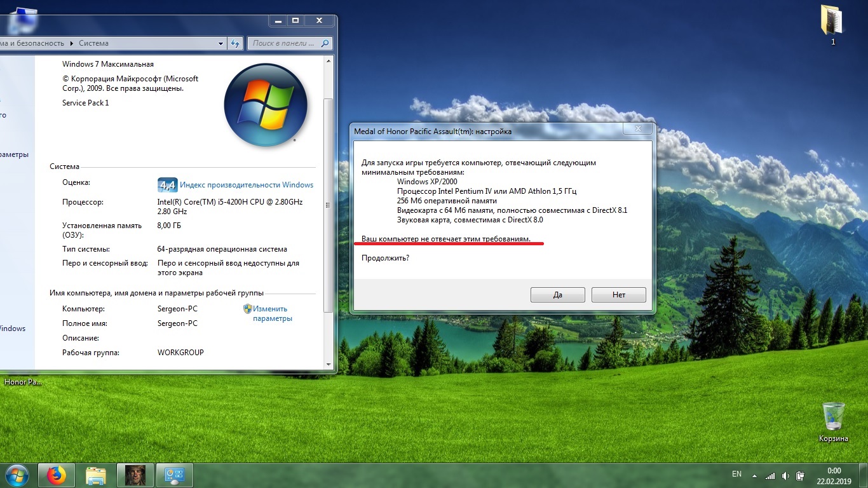Click the shield icon beside Изменить параметры
The image size is (868, 488).
pyautogui.click(x=248, y=309)
